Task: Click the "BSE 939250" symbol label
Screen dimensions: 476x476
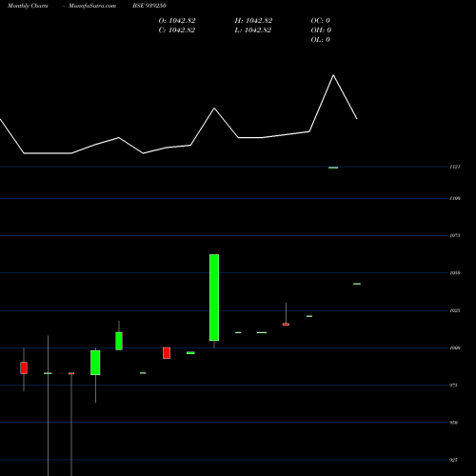Action: click(149, 6)
